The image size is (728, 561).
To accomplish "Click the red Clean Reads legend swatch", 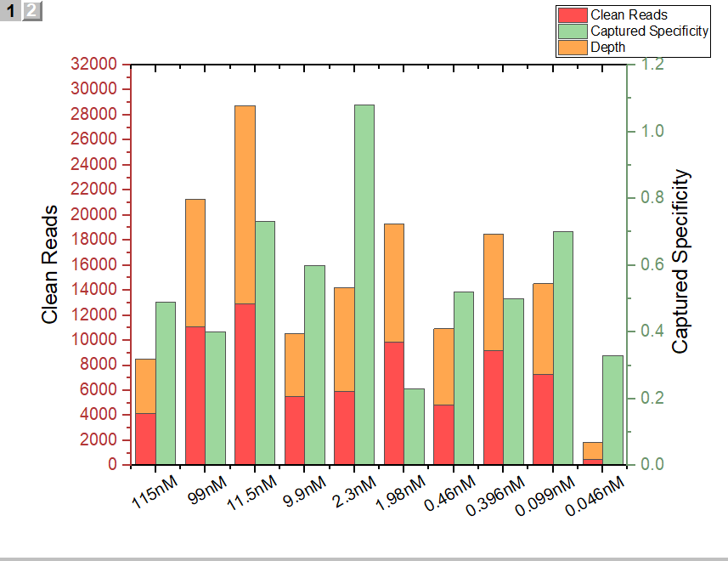I will click(x=572, y=14).
